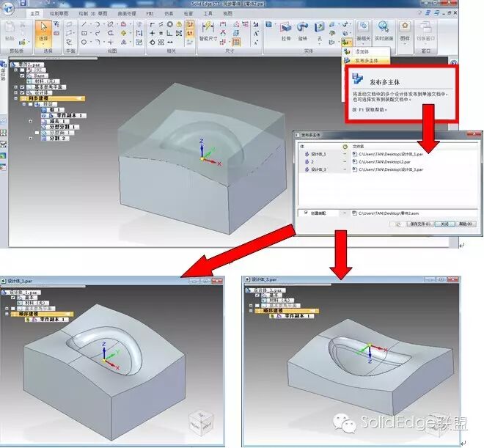Click the Save icon in quick access toolbar
Viewport: 484px width, 448px height.
[23, 3]
